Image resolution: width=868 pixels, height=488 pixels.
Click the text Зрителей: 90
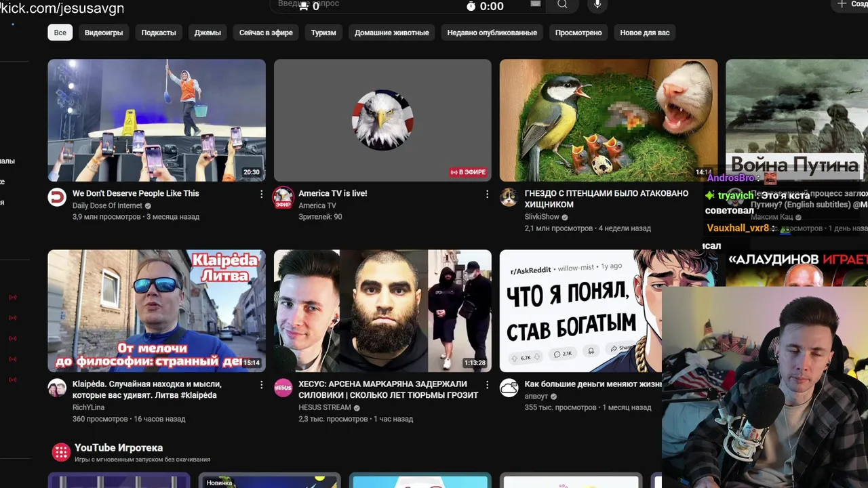click(x=320, y=217)
